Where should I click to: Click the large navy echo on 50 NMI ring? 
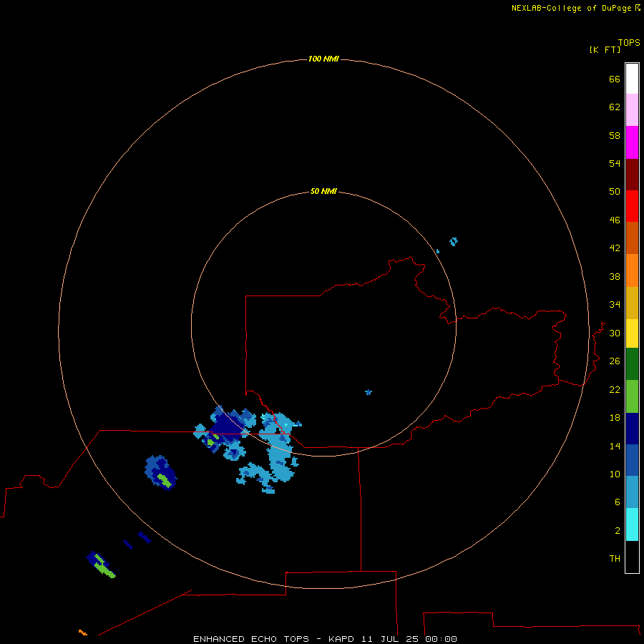click(225, 427)
